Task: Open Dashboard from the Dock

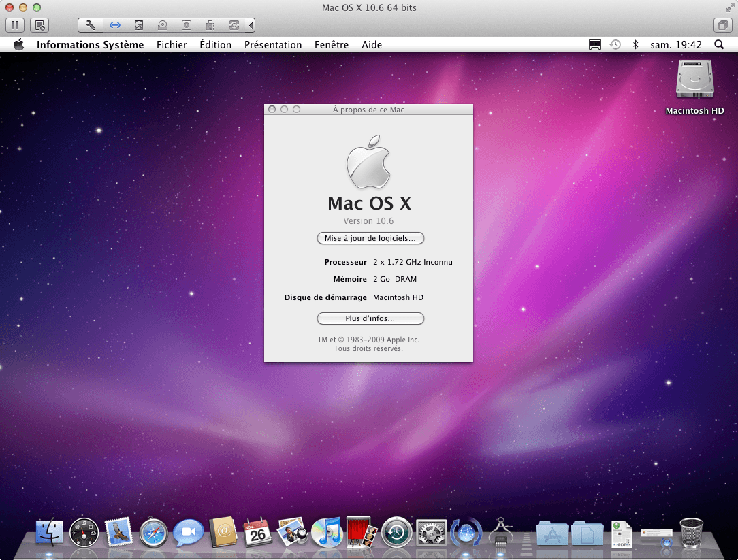Action: [x=84, y=532]
